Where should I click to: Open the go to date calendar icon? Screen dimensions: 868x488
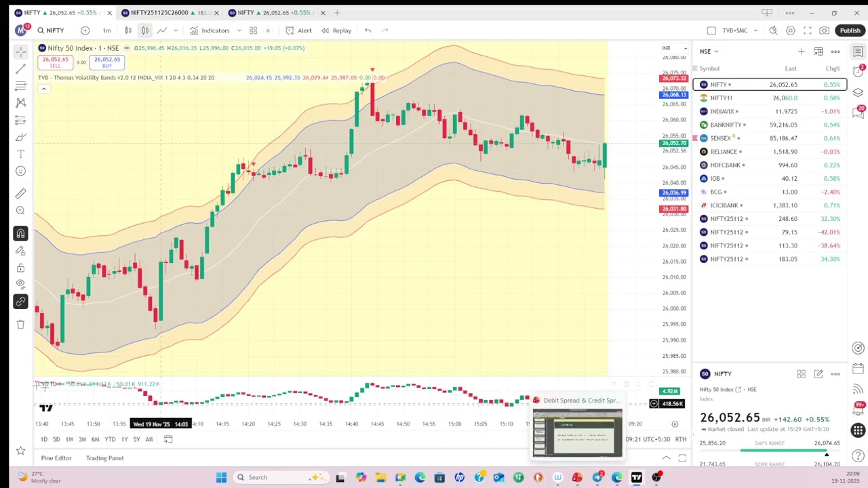click(168, 439)
